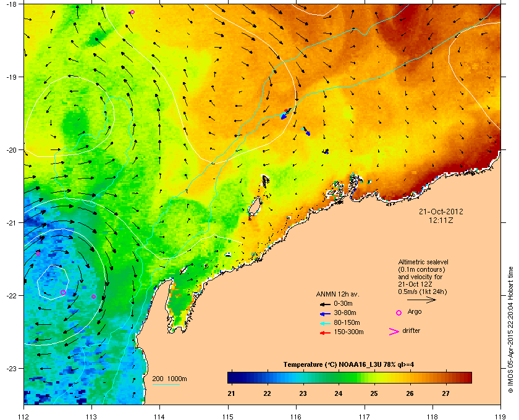519x420 pixels.
Task: Click the cyan 80-150m arrow legend symbol
Action: point(325,324)
